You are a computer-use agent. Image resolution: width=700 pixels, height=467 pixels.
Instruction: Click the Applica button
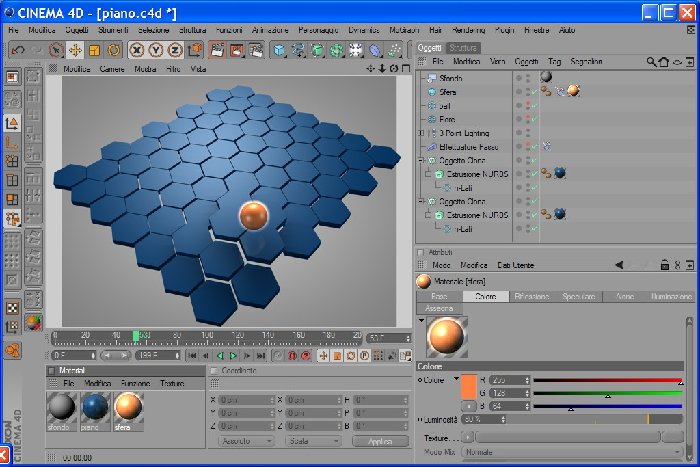(x=380, y=441)
